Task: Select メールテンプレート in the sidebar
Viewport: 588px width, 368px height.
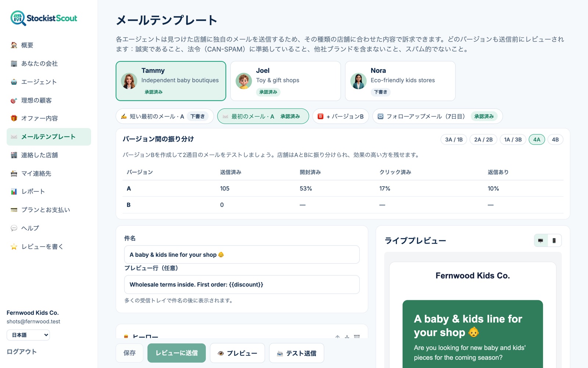Action: pos(49,137)
